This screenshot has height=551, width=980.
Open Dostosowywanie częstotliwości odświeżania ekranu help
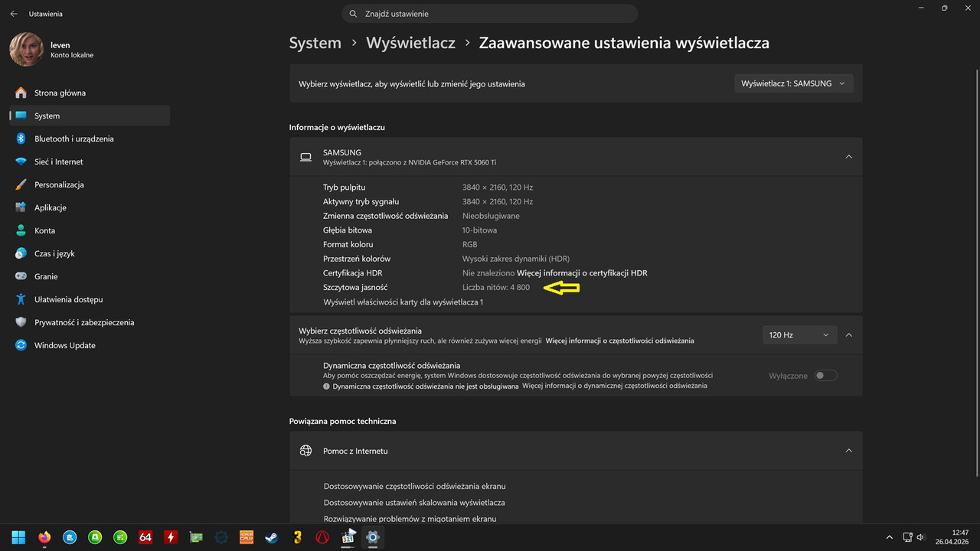[414, 486]
